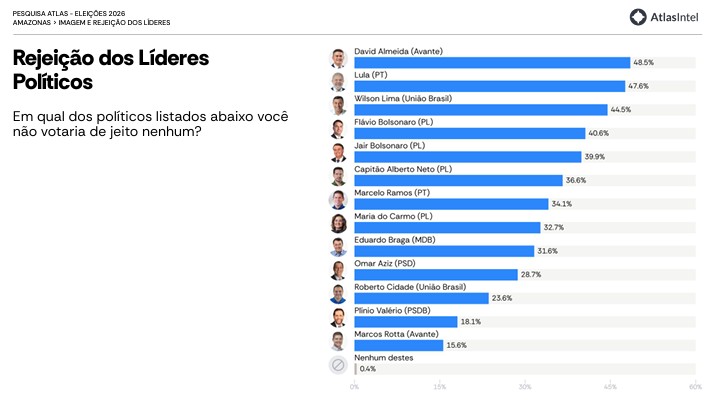The height and width of the screenshot is (403, 717).
Task: Click Jair Bolsonaro's portrait thumbnail
Action: tap(338, 153)
